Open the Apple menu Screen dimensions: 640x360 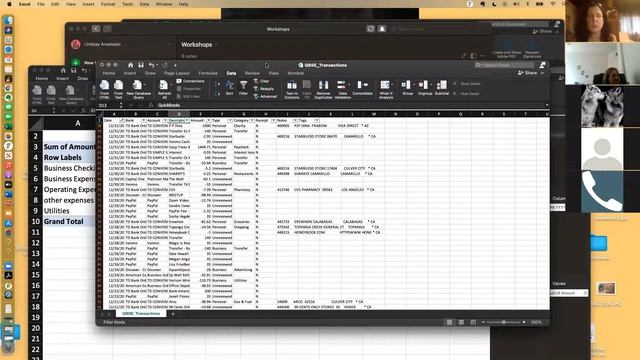coord(9,4)
